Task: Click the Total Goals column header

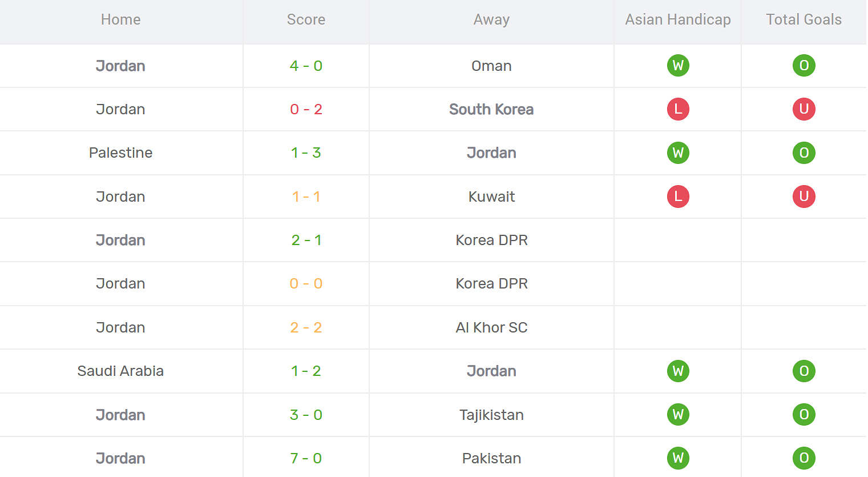Action: (804, 19)
